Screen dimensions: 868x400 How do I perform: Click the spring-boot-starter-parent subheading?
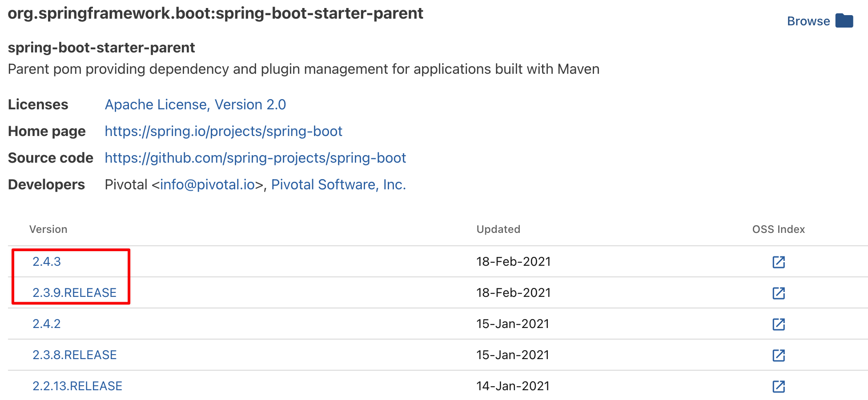[x=101, y=48]
